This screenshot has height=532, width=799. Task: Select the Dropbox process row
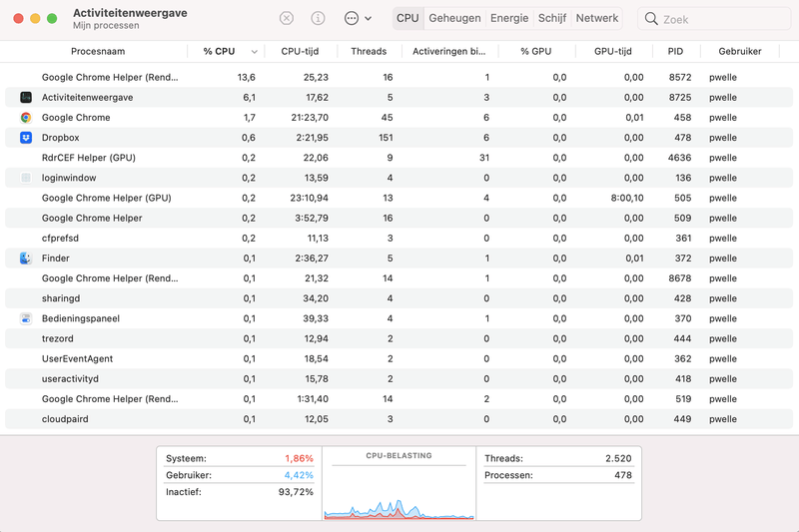[399, 138]
